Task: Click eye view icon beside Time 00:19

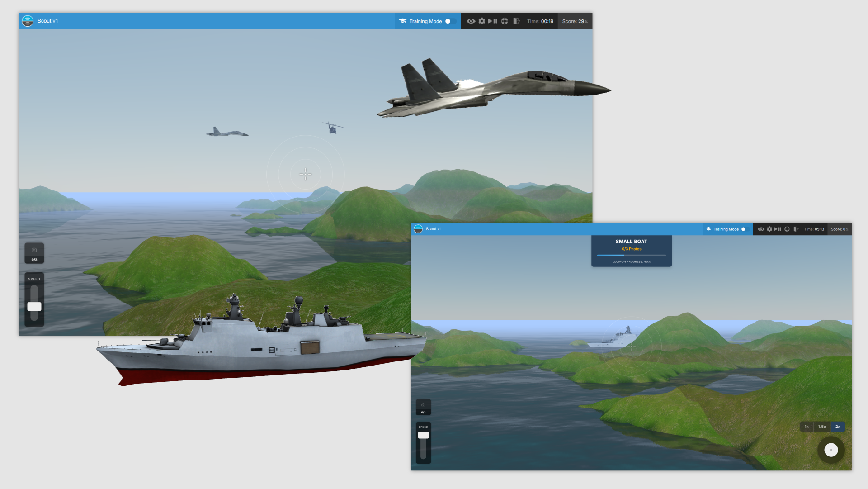Action: 471,21
